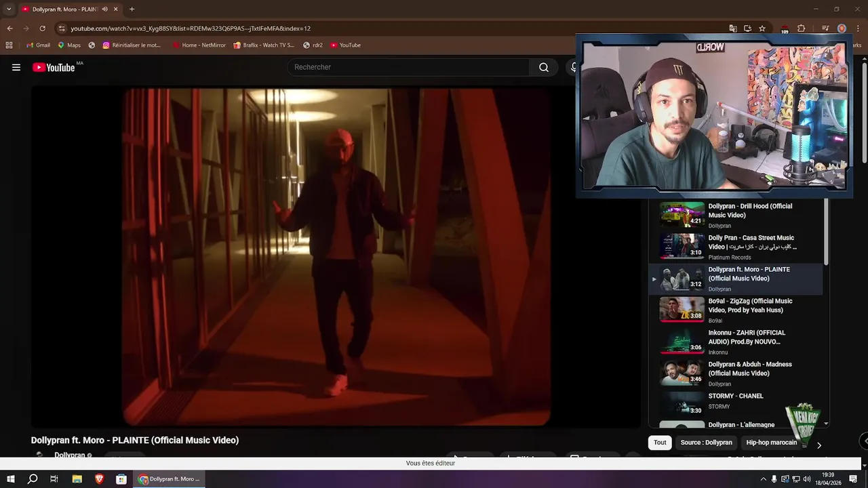
Task: Open the Maps bookmark
Action: point(69,45)
